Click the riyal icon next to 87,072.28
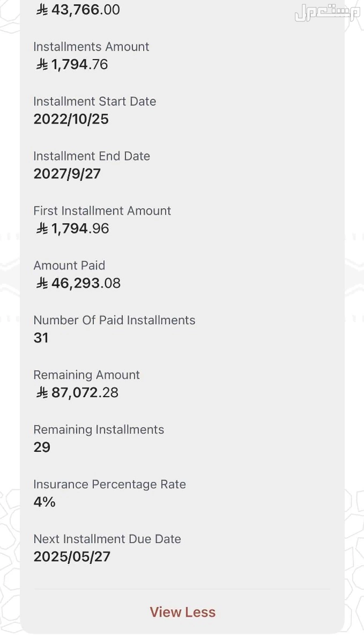Screen dimensions: 364x644 42,393
